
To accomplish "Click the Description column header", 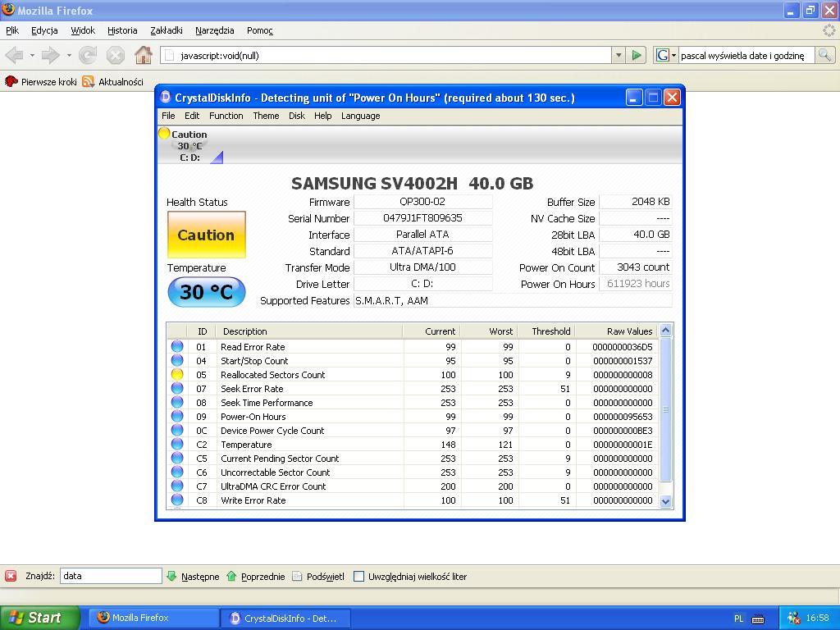I will point(309,331).
